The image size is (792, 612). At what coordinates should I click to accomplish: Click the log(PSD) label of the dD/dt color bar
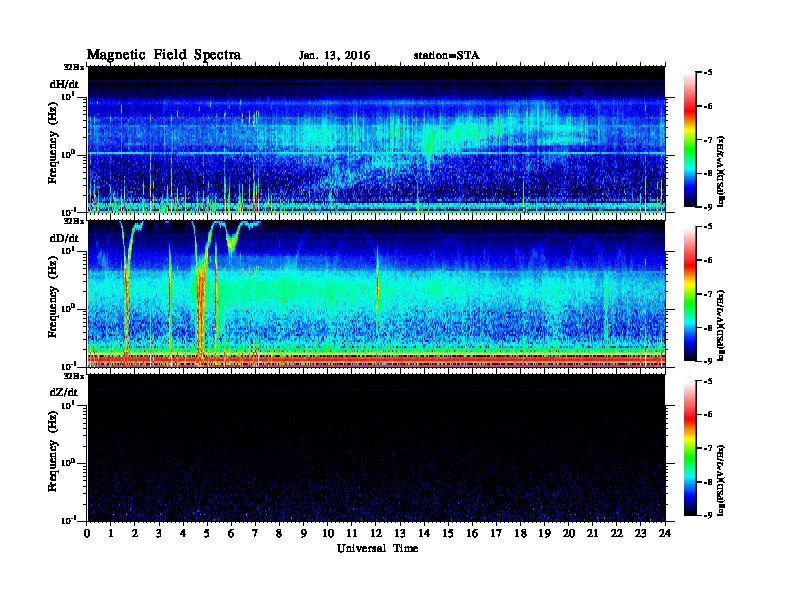point(721,325)
